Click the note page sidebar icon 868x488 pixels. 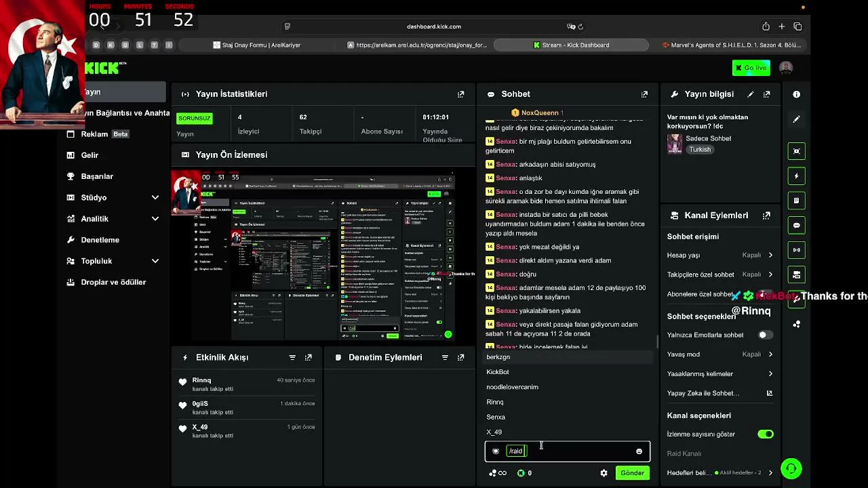point(797,201)
